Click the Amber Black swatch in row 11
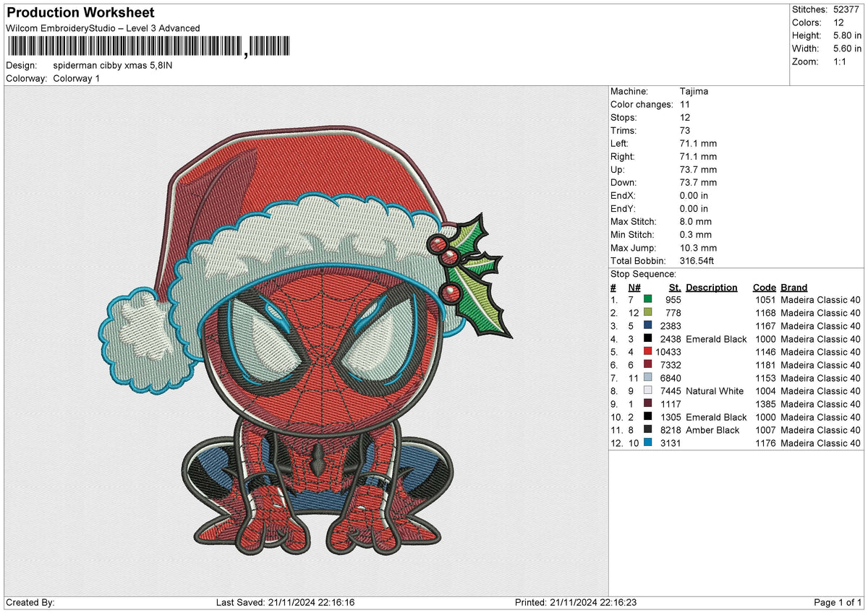This screenshot has height=613, width=868. pyautogui.click(x=648, y=429)
